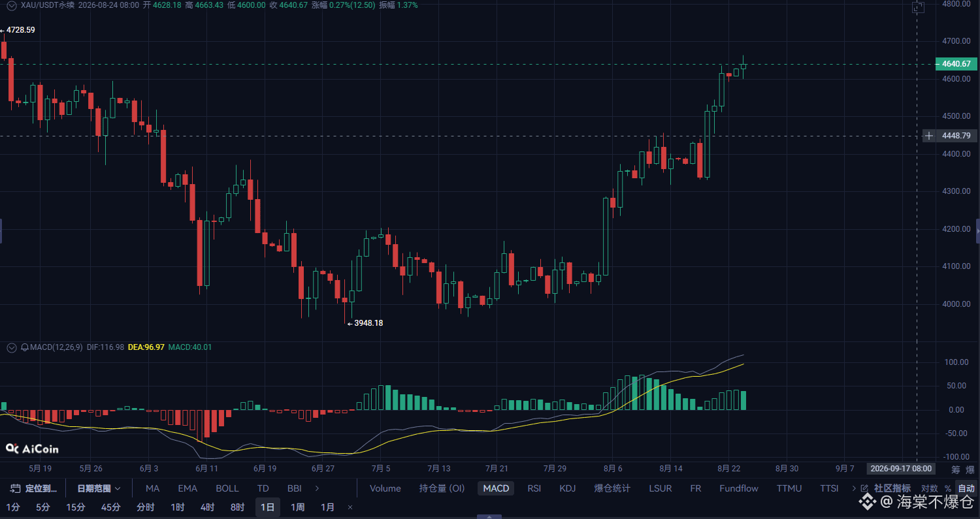980x519 pixels.
Task: Show more main indicators after BBI
Action: point(318,488)
